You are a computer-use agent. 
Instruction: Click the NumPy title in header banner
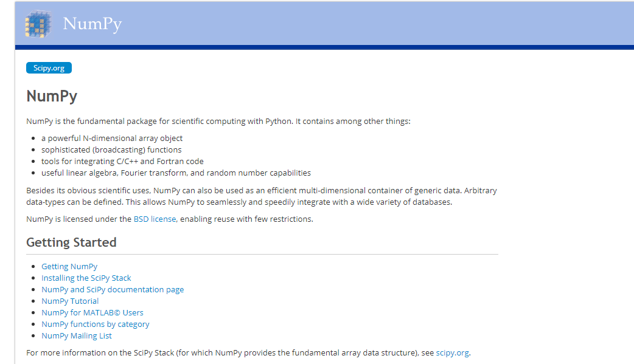point(92,24)
